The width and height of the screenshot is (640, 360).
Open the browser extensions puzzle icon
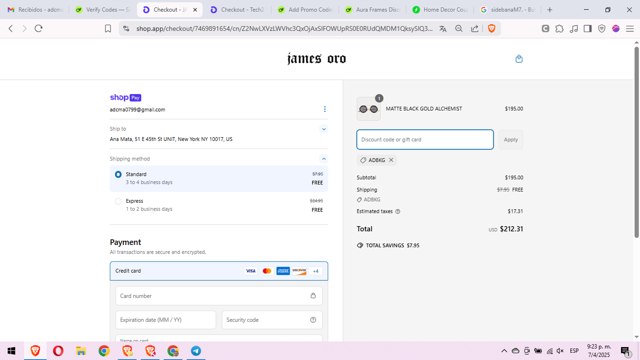click(559, 29)
